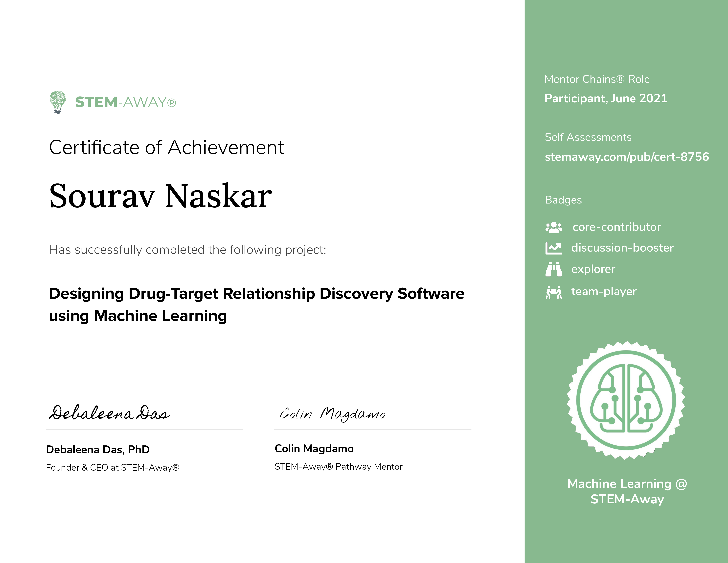Image resolution: width=728 pixels, height=563 pixels.
Task: Click the STEM-AWAY brand name text
Action: click(x=125, y=102)
